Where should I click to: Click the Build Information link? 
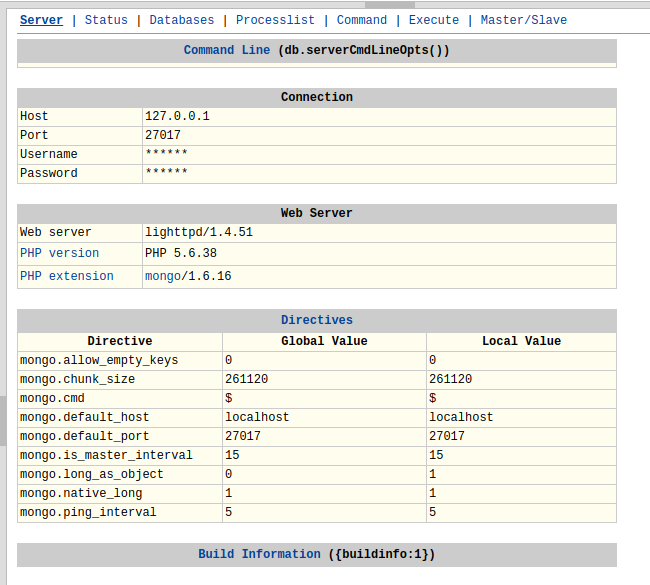[x=259, y=554]
